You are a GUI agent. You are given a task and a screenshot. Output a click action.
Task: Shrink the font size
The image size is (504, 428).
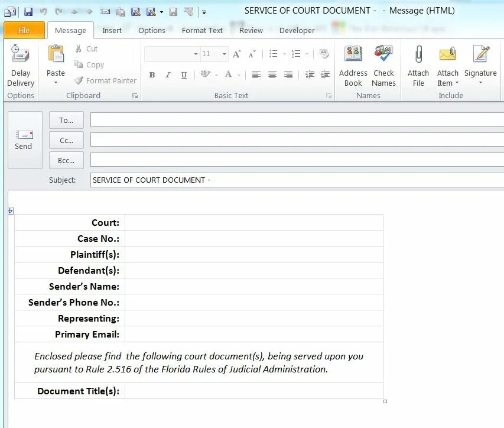click(252, 54)
